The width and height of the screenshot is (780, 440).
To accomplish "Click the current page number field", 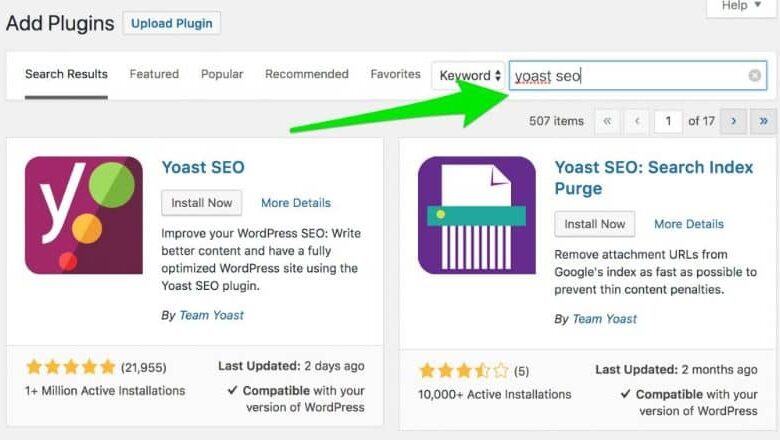I will point(668,121).
